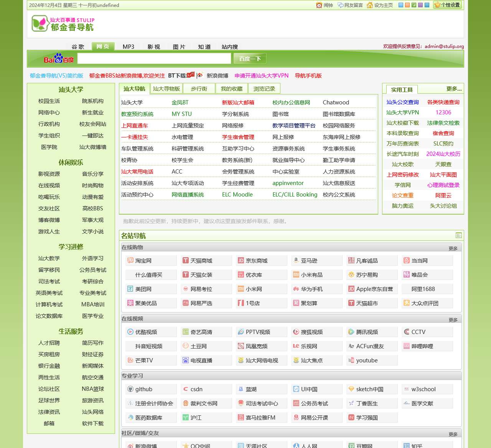491x448 pixels.
Task: Open the 腾讯视频 icon
Action: coord(351,332)
